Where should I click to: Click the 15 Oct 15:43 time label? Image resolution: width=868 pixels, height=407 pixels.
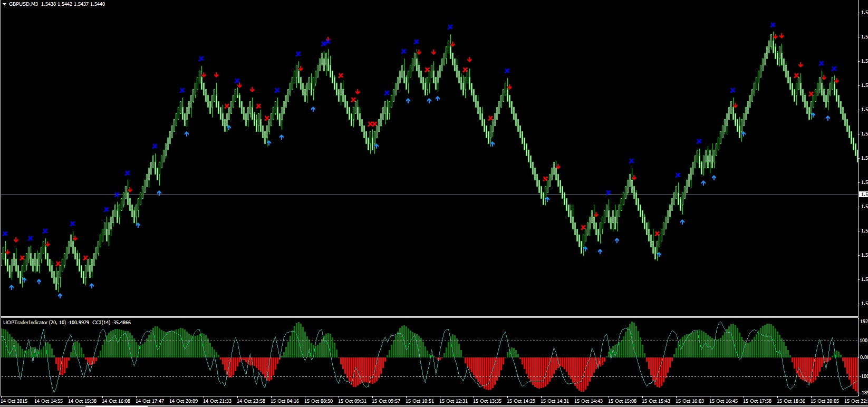[x=656, y=401]
